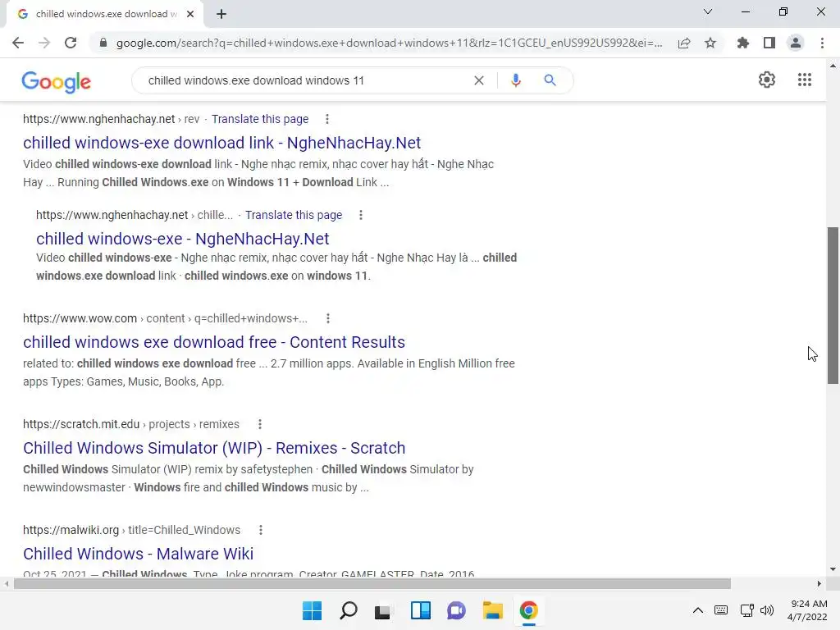Open the network status tray icon

(x=746, y=610)
